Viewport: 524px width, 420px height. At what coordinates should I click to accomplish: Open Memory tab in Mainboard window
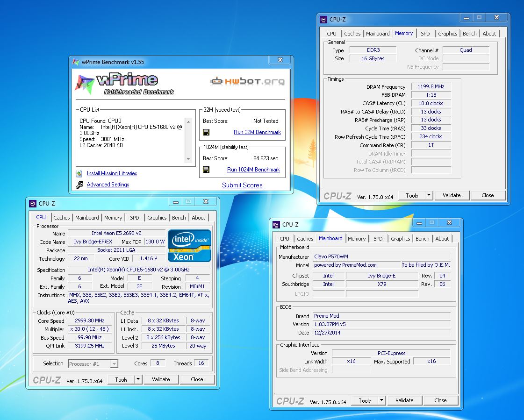click(x=357, y=239)
